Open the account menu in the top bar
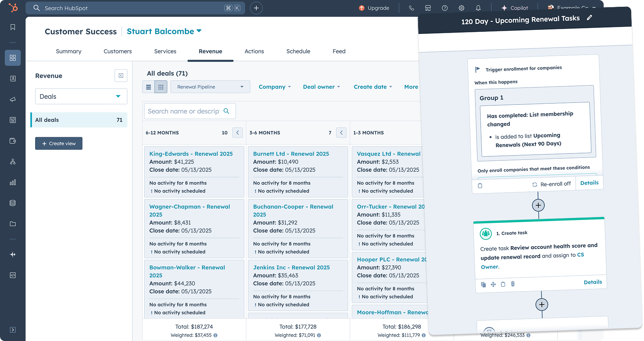This screenshot has height=341, width=644. coord(572,7)
